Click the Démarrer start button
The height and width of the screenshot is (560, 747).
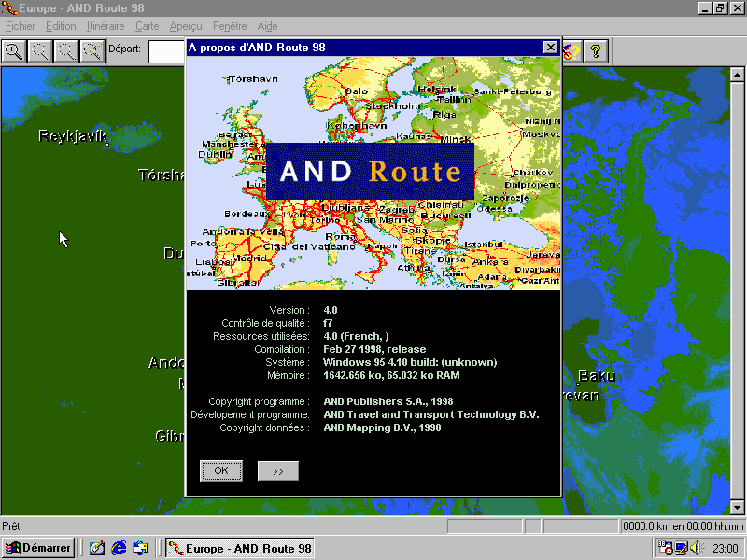(x=37, y=548)
